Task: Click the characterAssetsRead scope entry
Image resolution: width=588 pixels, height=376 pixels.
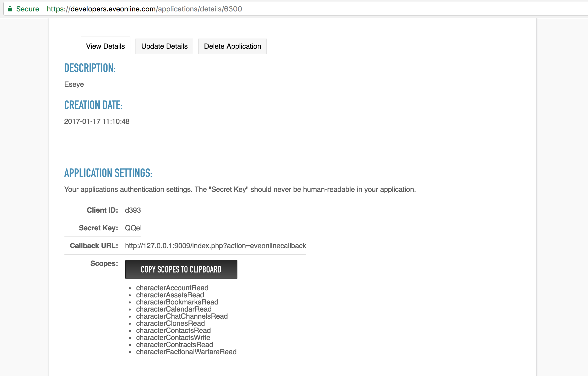Action: click(170, 295)
